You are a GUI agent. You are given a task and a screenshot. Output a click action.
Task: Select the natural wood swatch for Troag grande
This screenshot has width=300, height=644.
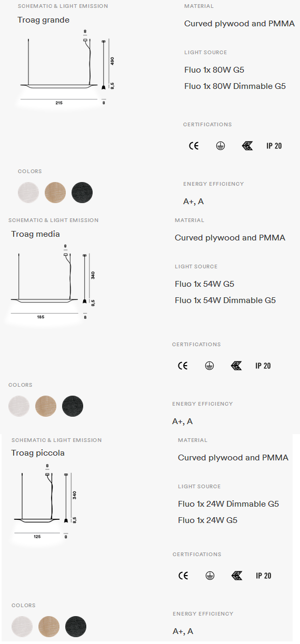point(55,192)
